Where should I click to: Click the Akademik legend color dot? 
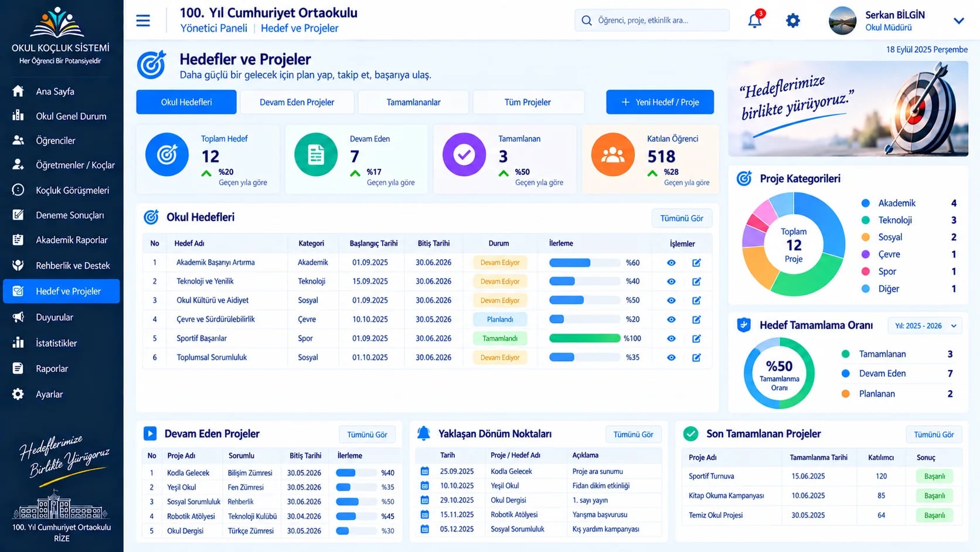click(865, 203)
